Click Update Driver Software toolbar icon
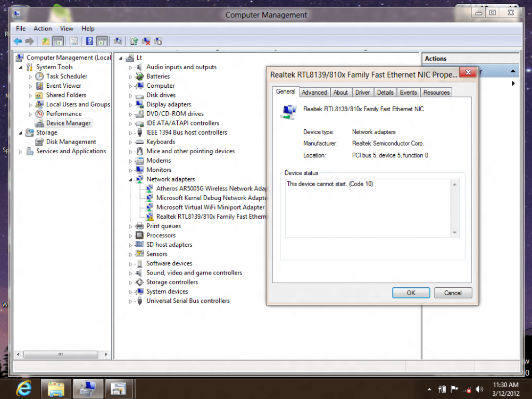Viewport: 532px width, 399px height. [x=134, y=41]
